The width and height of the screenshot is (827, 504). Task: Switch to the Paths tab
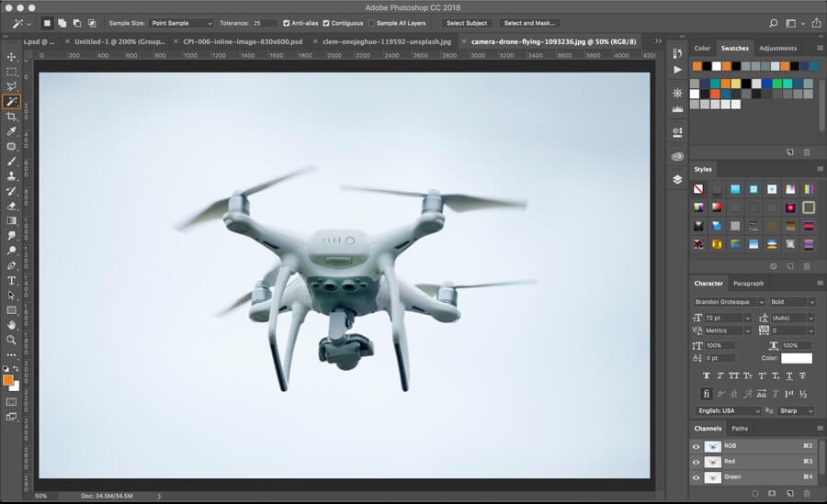point(740,429)
